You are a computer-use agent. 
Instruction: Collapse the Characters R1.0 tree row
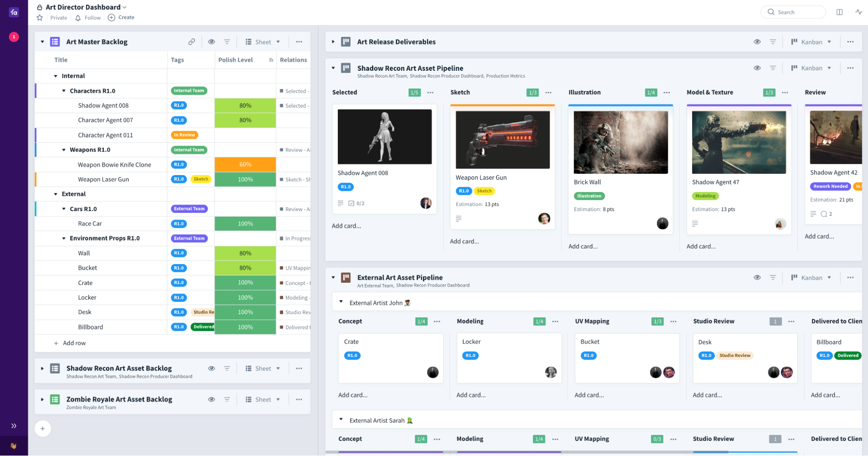coord(63,91)
